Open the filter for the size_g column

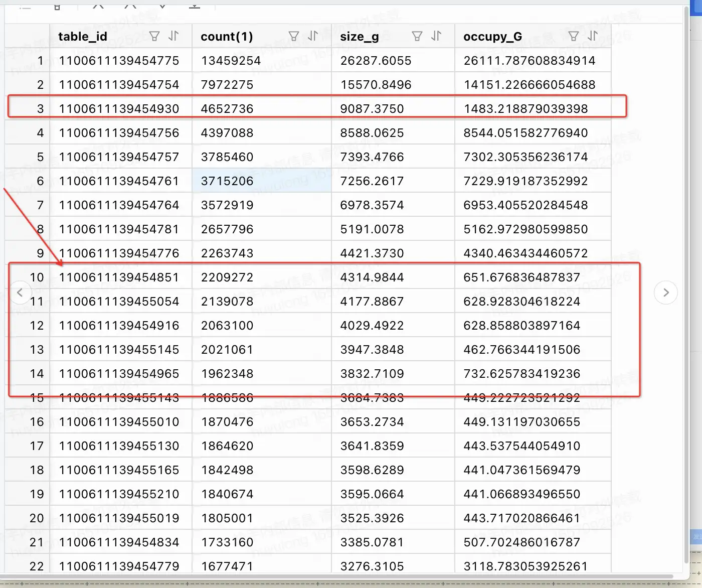(417, 36)
